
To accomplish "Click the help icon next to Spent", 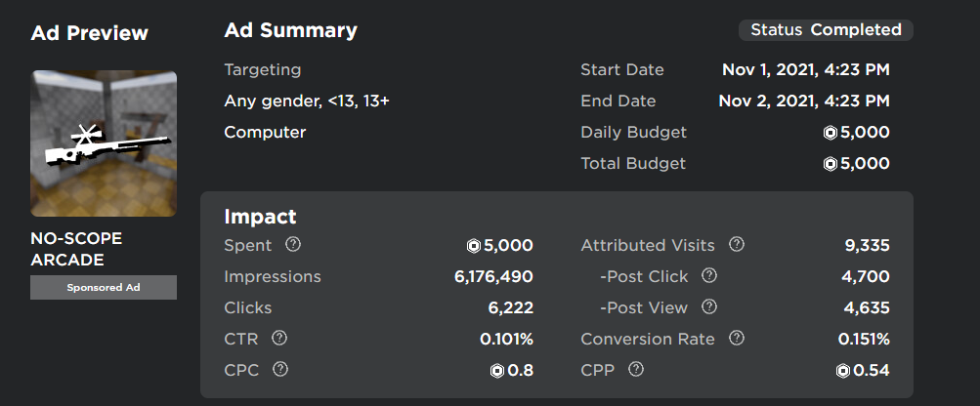I will (291, 245).
